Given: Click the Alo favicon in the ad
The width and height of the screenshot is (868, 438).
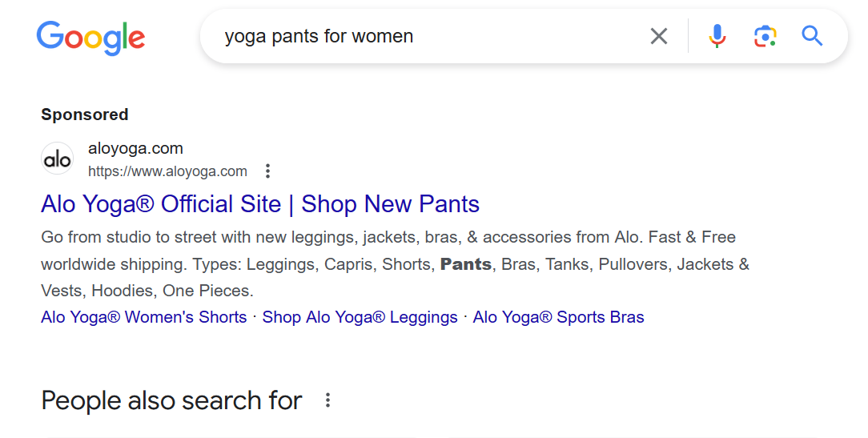Looking at the screenshot, I should [57, 159].
